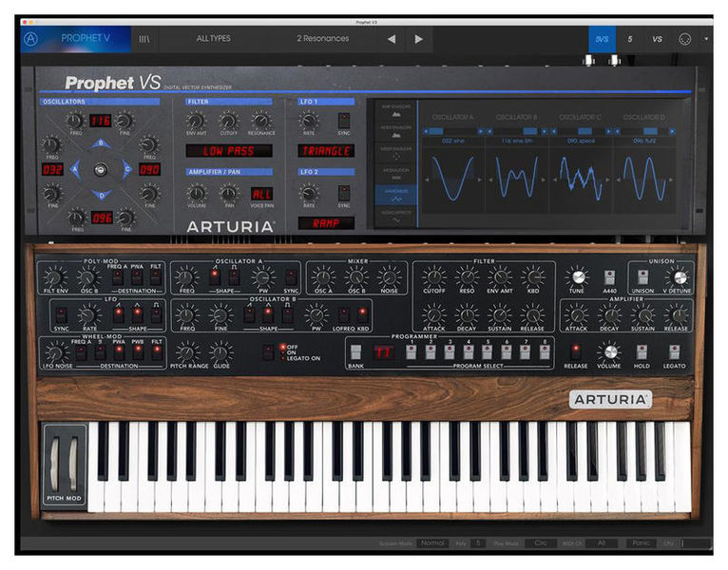Toggle the Hold switch
The width and height of the screenshot is (728, 570).
point(642,352)
